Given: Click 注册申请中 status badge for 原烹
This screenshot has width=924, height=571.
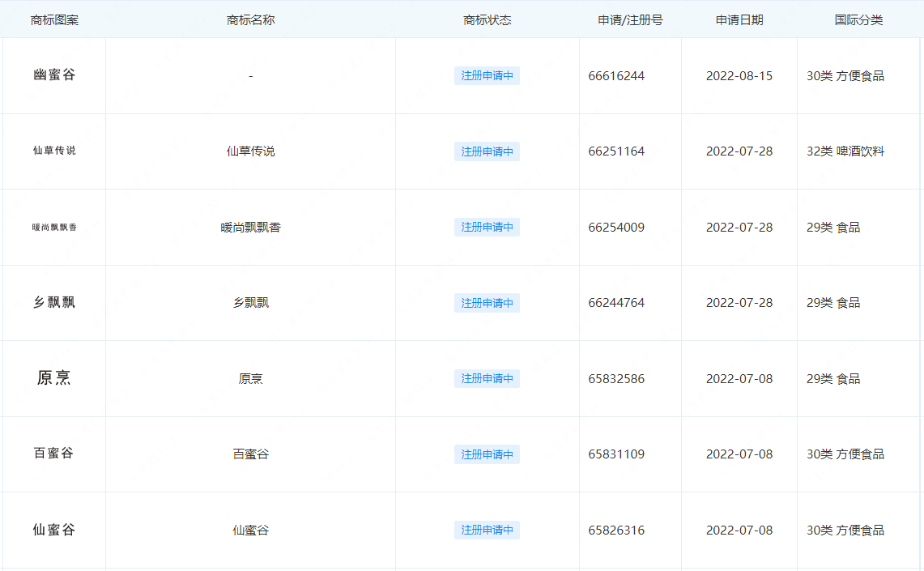Looking at the screenshot, I should click(487, 378).
